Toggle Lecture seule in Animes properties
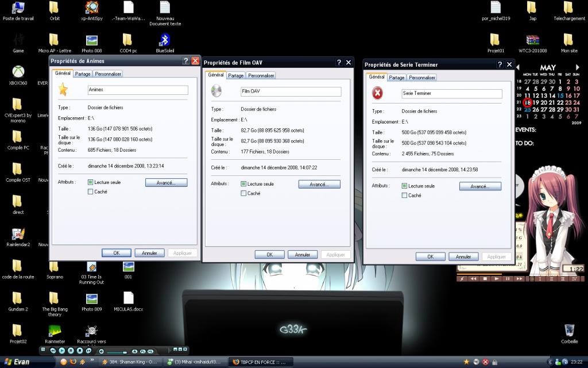 (x=90, y=182)
